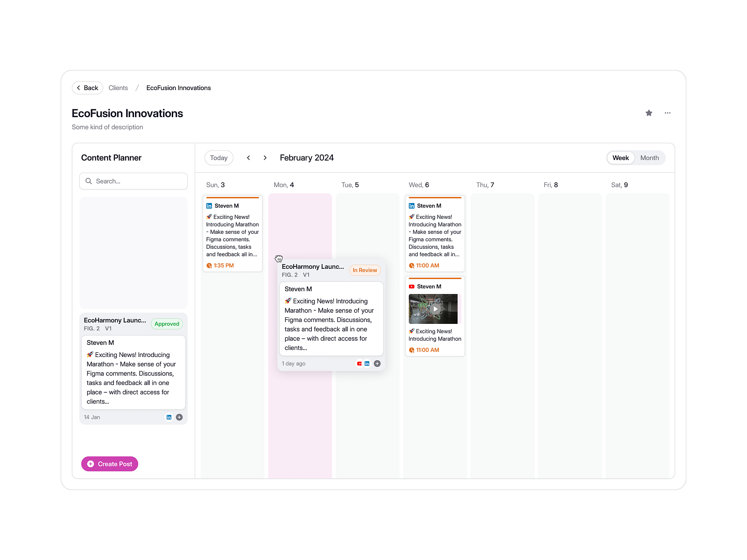Click the YouTube icon on the EcoHarmony popup card

(359, 364)
